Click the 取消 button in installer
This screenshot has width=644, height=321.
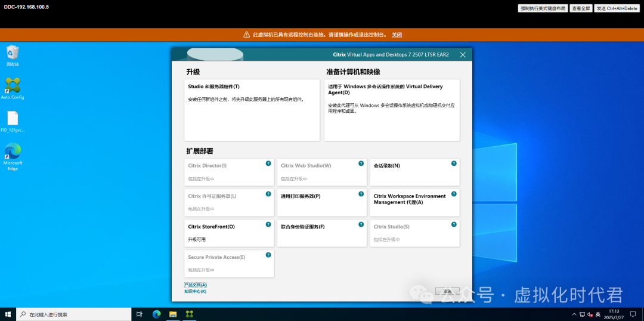pyautogui.click(x=447, y=291)
